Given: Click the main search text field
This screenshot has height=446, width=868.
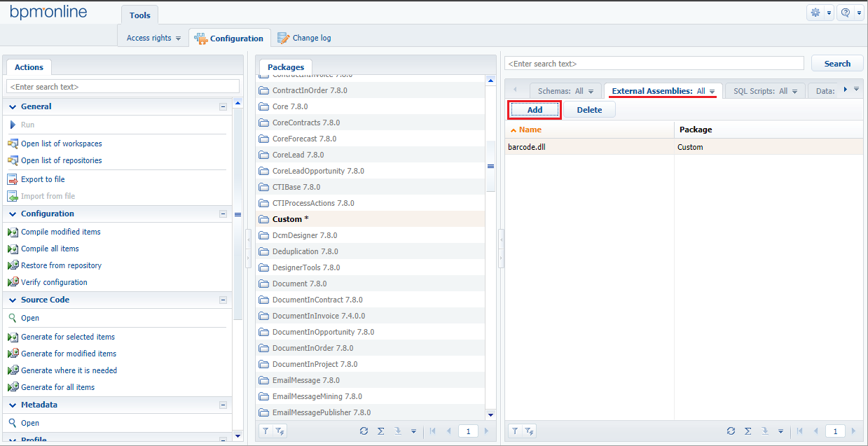Looking at the screenshot, I should (654, 64).
